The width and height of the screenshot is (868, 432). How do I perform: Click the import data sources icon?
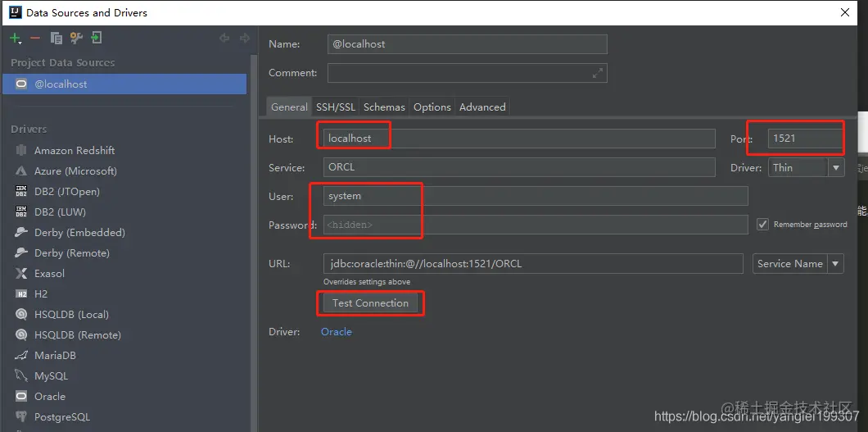(97, 38)
